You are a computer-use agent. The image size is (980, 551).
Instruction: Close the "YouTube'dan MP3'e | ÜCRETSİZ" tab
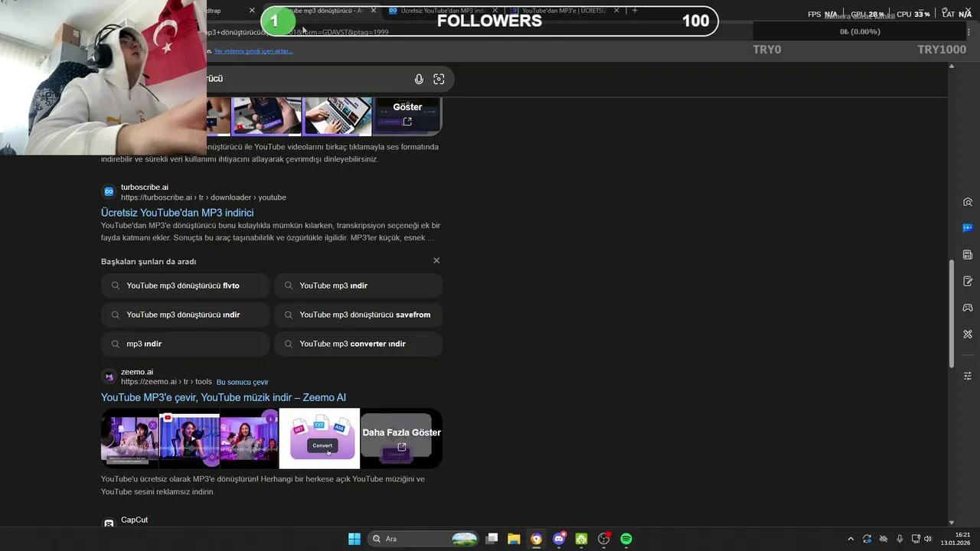tap(616, 11)
